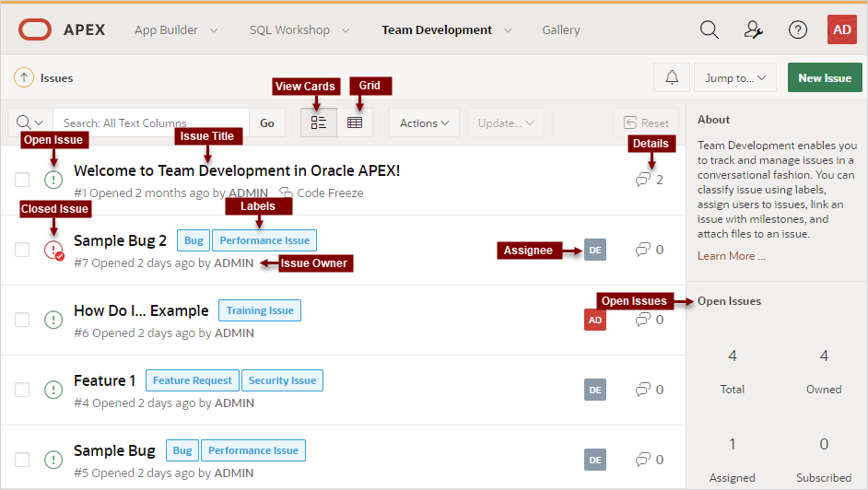This screenshot has width=868, height=490.
Task: Click DE assignee avatar on Sample Bug #5
Action: [x=595, y=460]
